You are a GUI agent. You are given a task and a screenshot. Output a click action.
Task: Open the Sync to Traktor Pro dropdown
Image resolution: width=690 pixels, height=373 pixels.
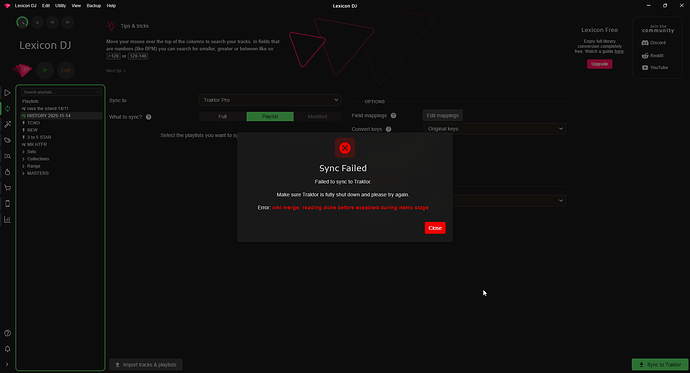[270, 100]
